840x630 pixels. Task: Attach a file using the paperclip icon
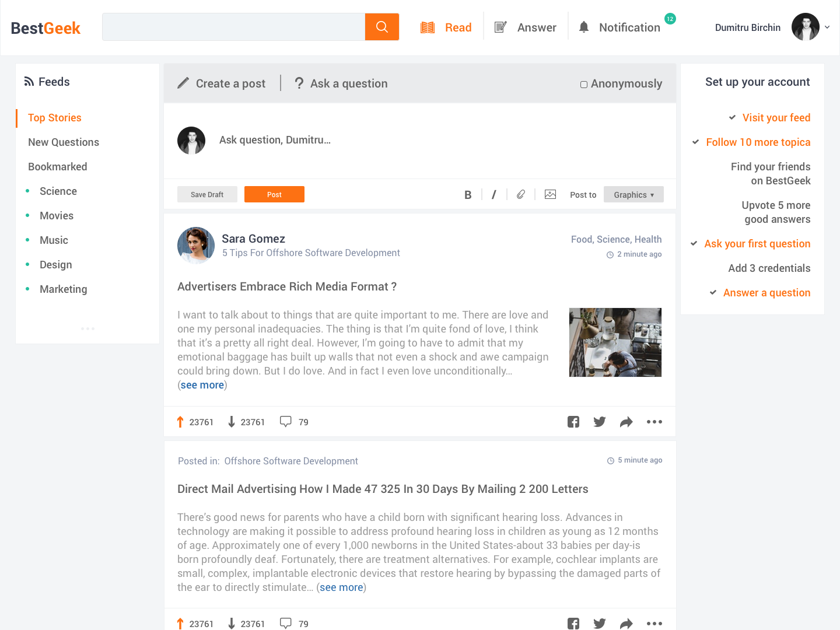click(521, 194)
